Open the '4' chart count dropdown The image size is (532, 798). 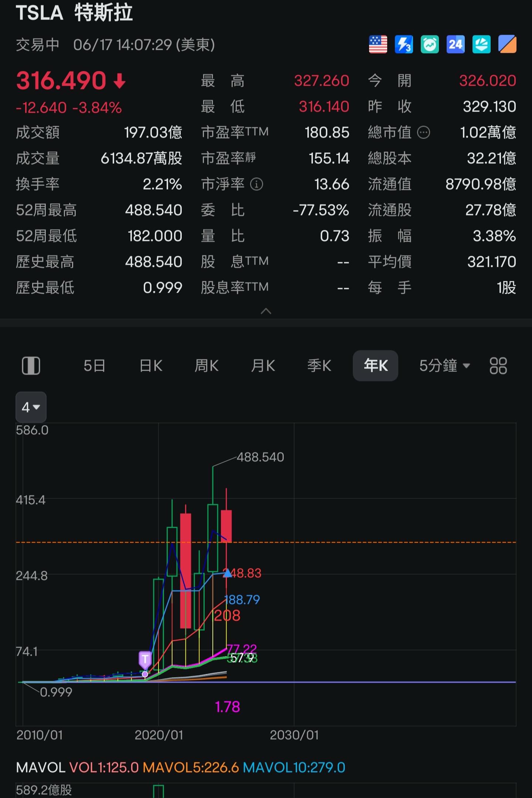pyautogui.click(x=31, y=407)
